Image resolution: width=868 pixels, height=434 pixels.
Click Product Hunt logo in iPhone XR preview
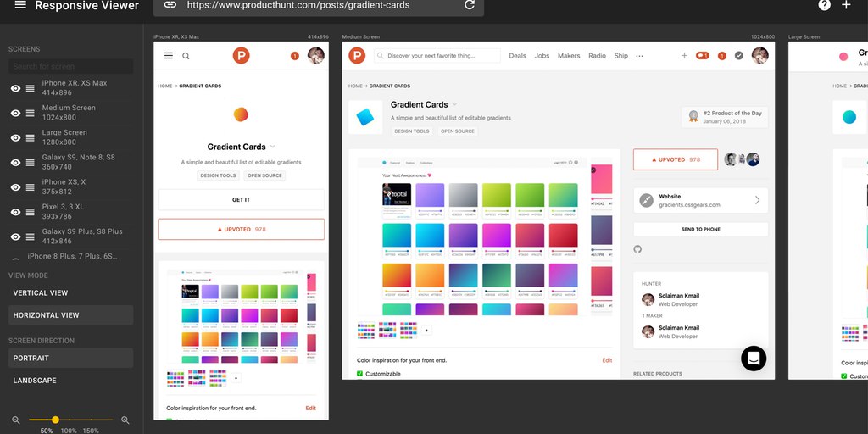pos(241,55)
